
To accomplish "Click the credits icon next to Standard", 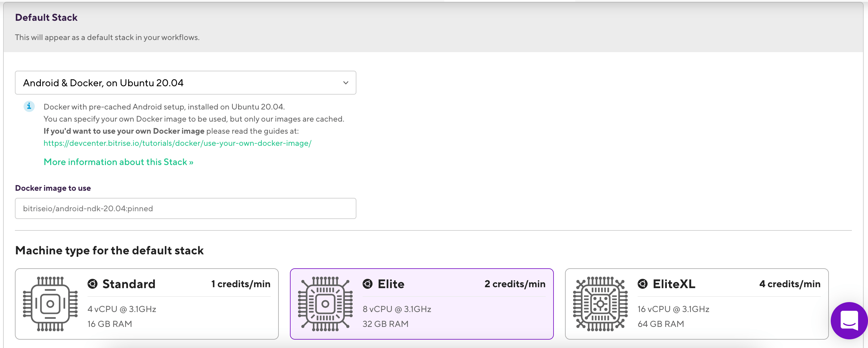I will 92,284.
